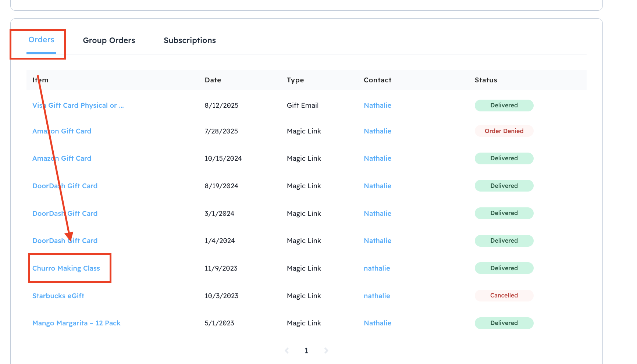Open Amazon Gift Card order dated 7/28/2025
Image resolution: width=637 pixels, height=364 pixels.
pos(62,131)
